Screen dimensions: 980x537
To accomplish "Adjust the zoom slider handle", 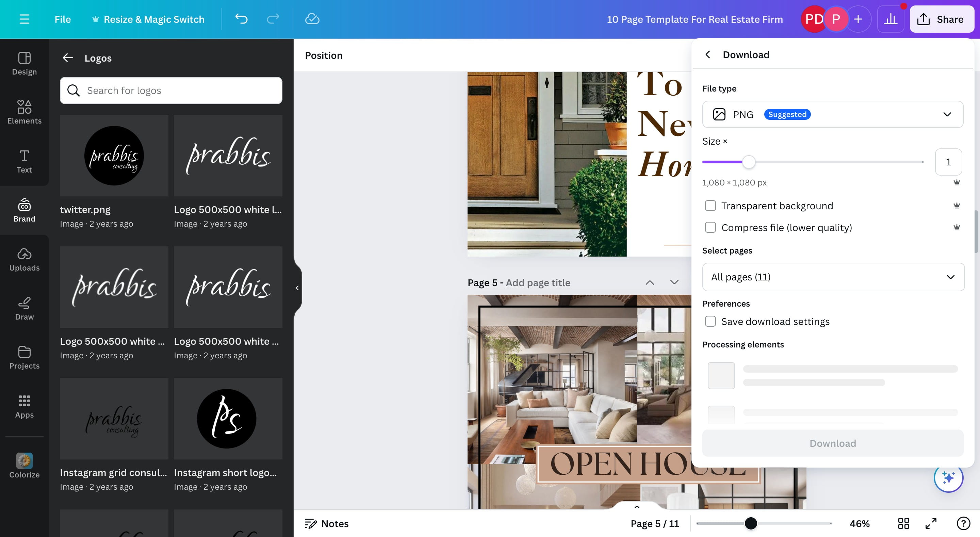I will pos(750,523).
